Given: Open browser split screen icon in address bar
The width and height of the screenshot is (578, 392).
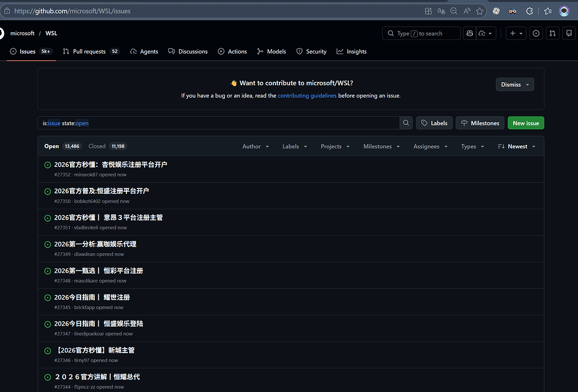Looking at the screenshot, I should [x=428, y=11].
